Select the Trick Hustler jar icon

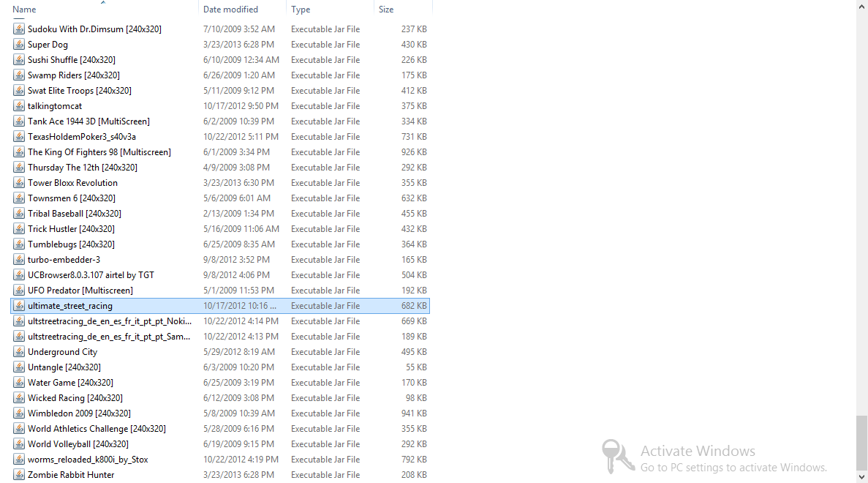point(19,229)
